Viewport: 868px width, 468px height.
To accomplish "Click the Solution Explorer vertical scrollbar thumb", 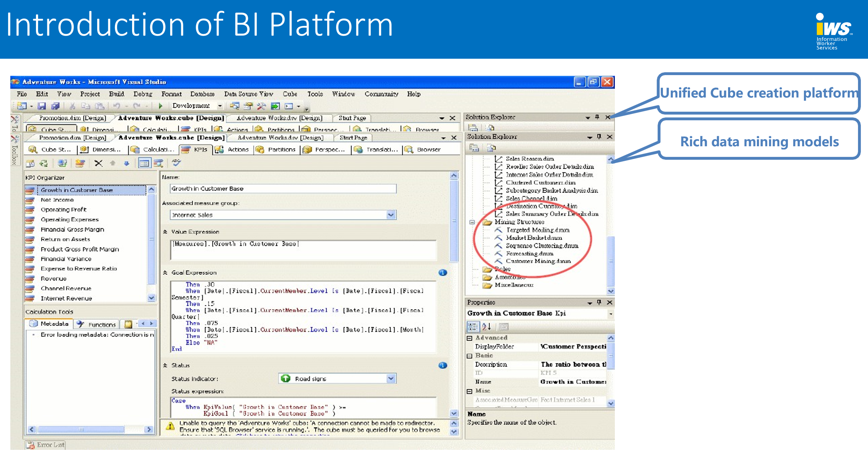I will pos(611,262).
